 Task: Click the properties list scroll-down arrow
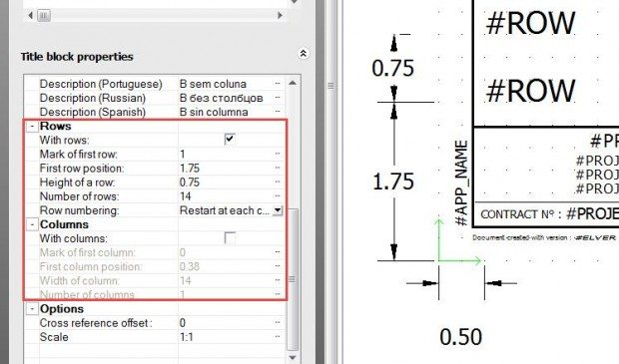[x=293, y=357]
